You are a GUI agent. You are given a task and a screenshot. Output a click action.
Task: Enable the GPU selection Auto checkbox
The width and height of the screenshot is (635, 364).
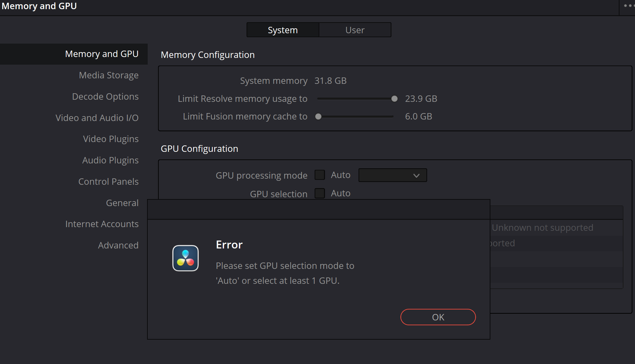pos(319,193)
